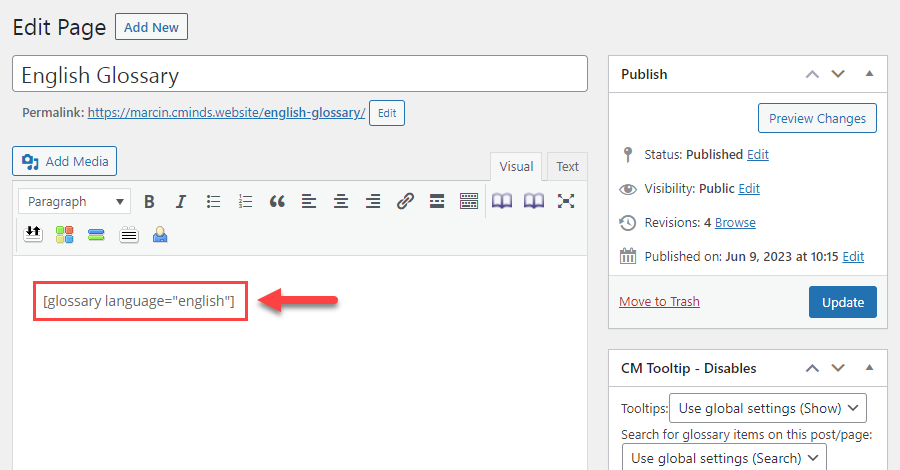
Task: Click the up-down arrows toolbar icon
Action: point(33,234)
